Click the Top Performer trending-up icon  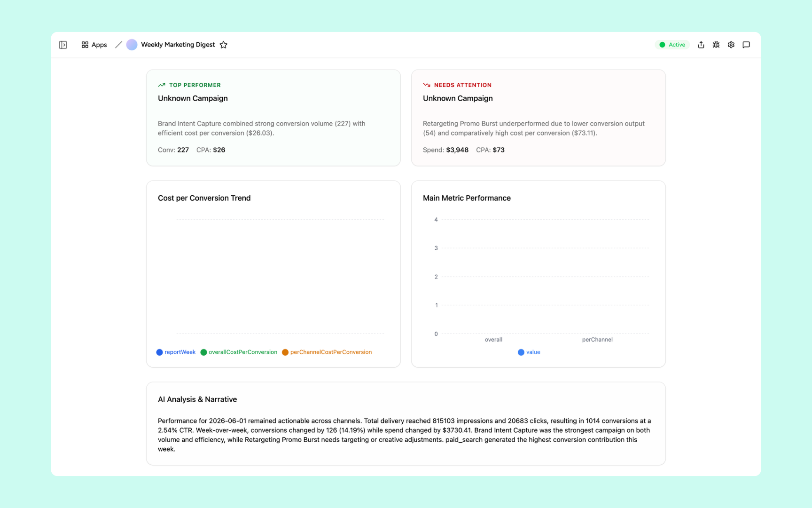click(162, 85)
